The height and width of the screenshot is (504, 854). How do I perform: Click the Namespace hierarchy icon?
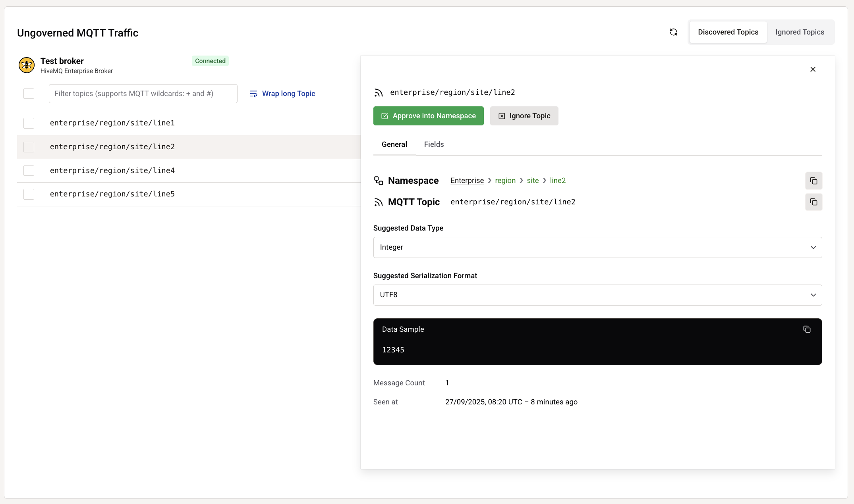tap(379, 181)
